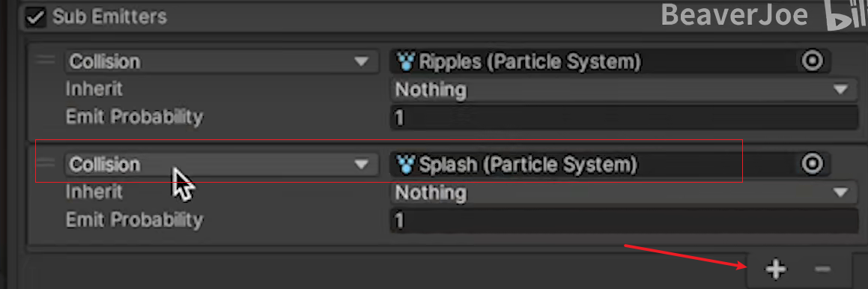Open the Collision dropdown for Ripples row

(x=221, y=61)
